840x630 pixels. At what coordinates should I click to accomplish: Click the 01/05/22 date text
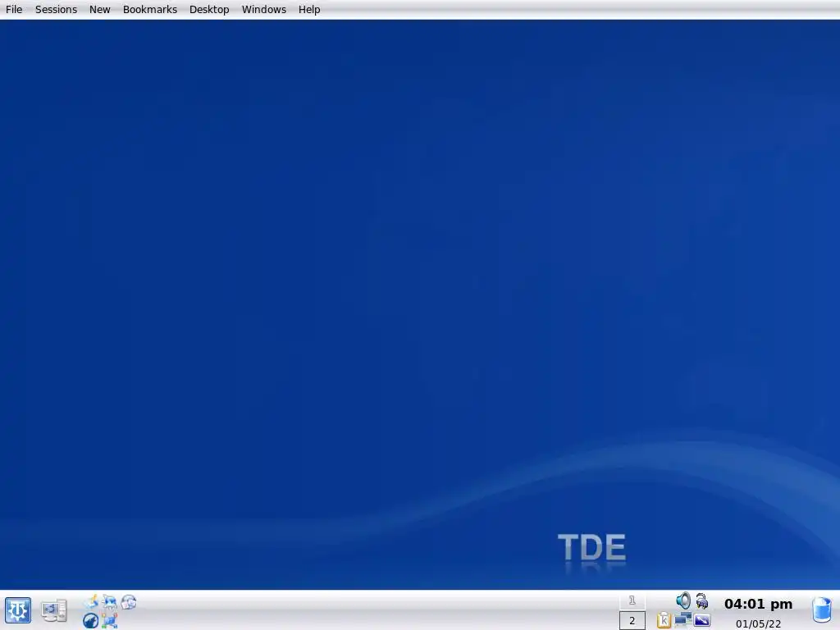pyautogui.click(x=758, y=623)
